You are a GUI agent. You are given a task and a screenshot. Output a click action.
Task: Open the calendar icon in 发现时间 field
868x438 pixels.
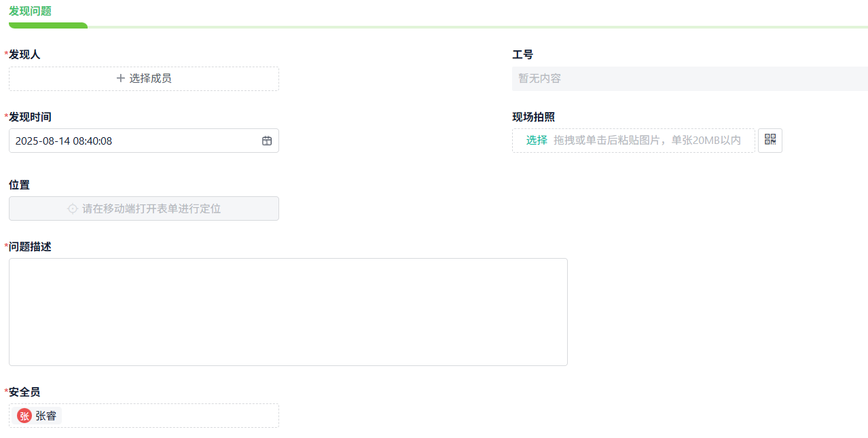click(267, 141)
